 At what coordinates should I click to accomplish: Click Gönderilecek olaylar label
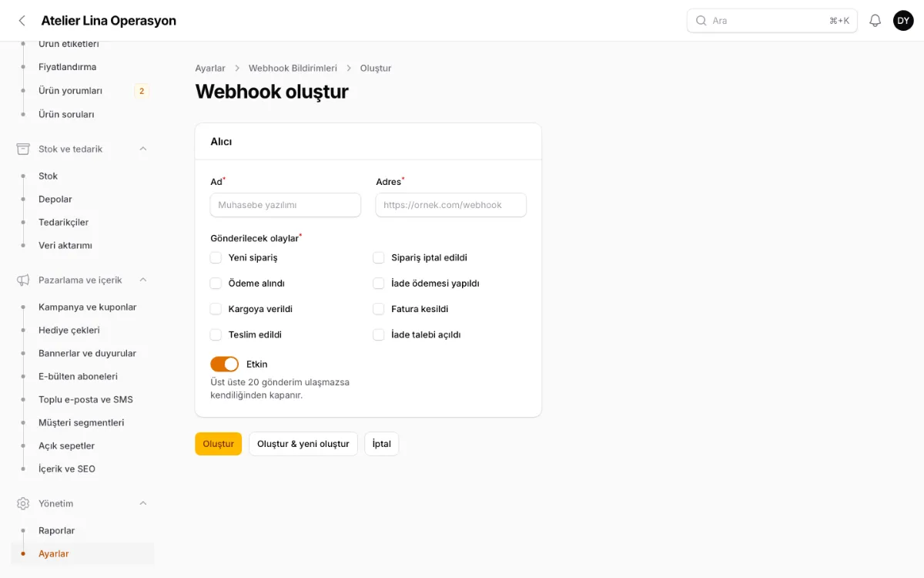coord(254,238)
